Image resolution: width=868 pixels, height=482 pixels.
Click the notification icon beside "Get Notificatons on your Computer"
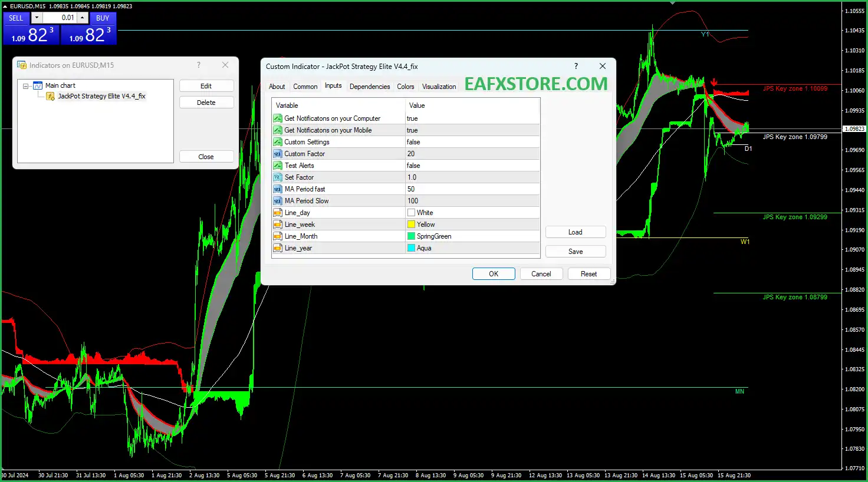coord(277,118)
